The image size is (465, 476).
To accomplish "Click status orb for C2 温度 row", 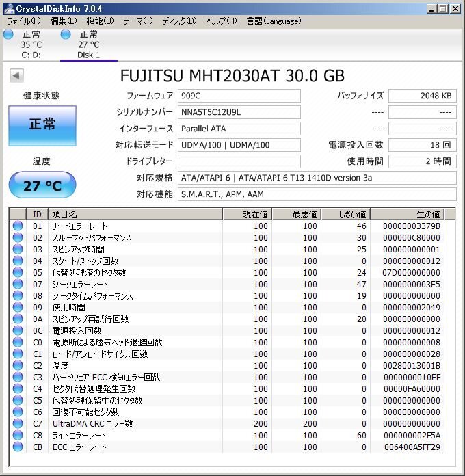I will [18, 366].
